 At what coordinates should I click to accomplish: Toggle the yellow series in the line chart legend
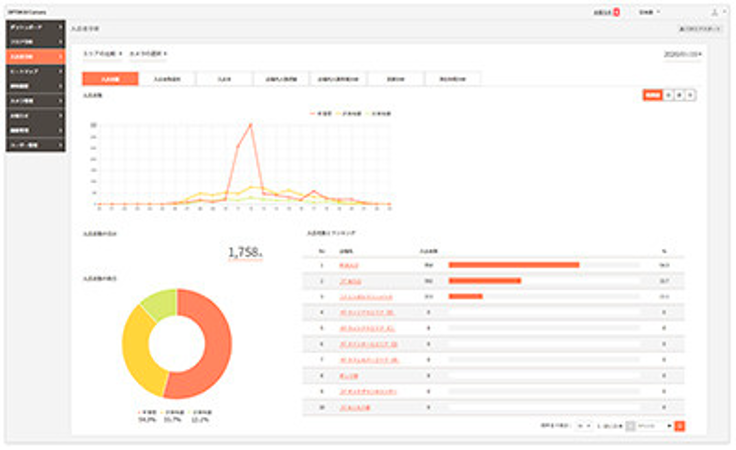[350, 113]
